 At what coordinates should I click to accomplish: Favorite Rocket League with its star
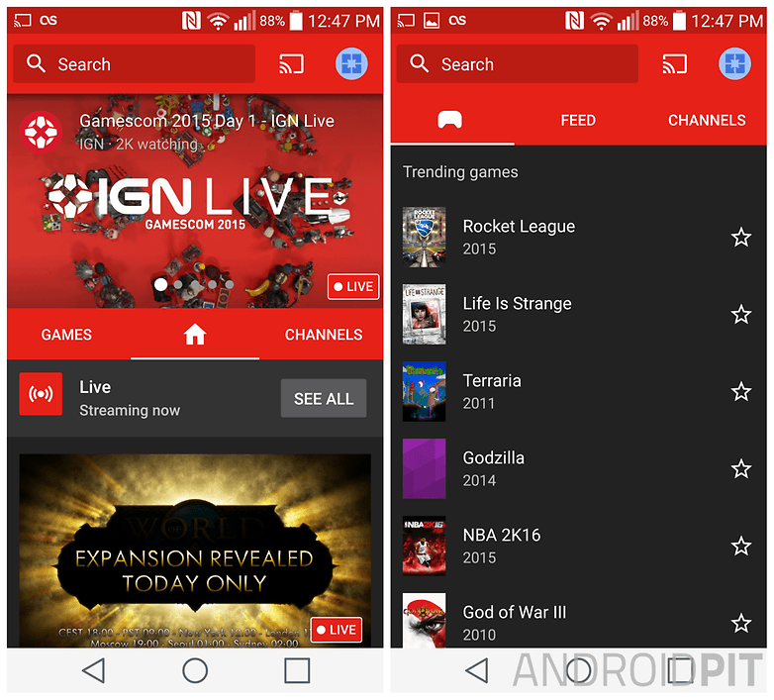click(x=741, y=238)
